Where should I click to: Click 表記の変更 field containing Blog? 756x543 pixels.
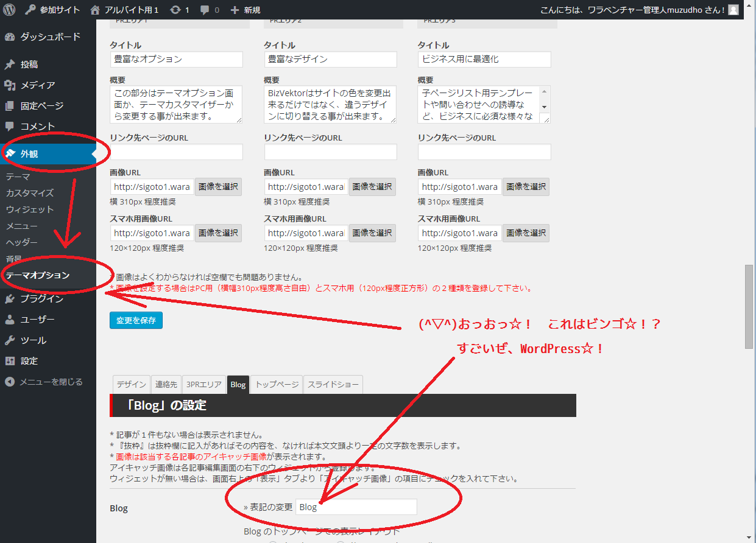[x=356, y=506]
